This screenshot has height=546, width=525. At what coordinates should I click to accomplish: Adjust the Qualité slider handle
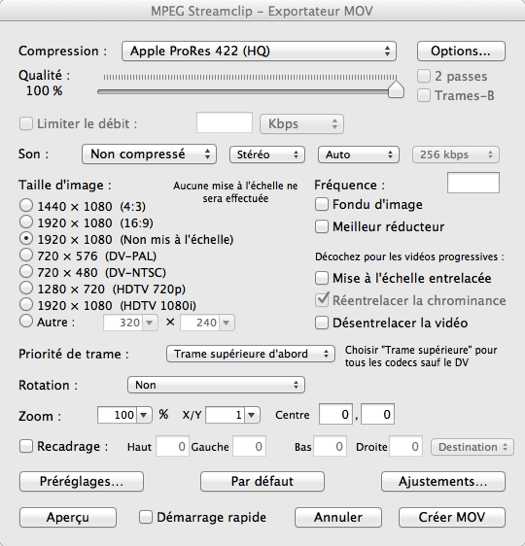(396, 90)
